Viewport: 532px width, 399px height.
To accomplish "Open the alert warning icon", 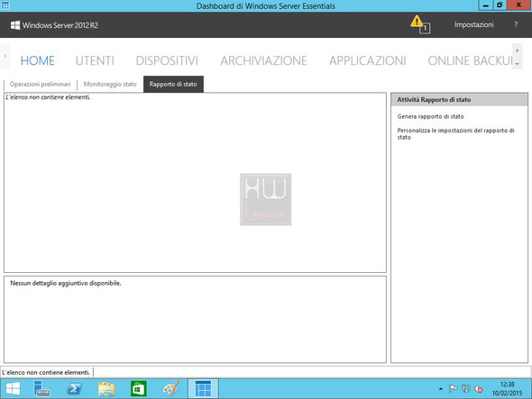I will click(420, 24).
